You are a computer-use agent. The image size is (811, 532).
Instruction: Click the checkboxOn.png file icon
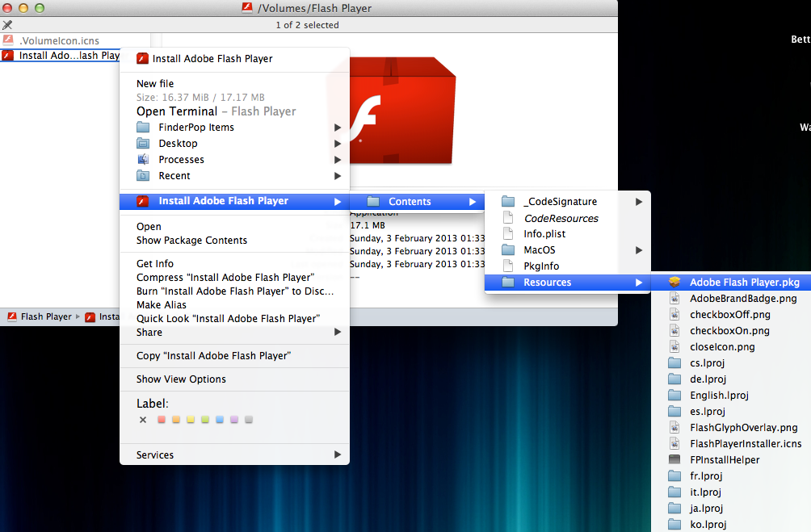[674, 330]
